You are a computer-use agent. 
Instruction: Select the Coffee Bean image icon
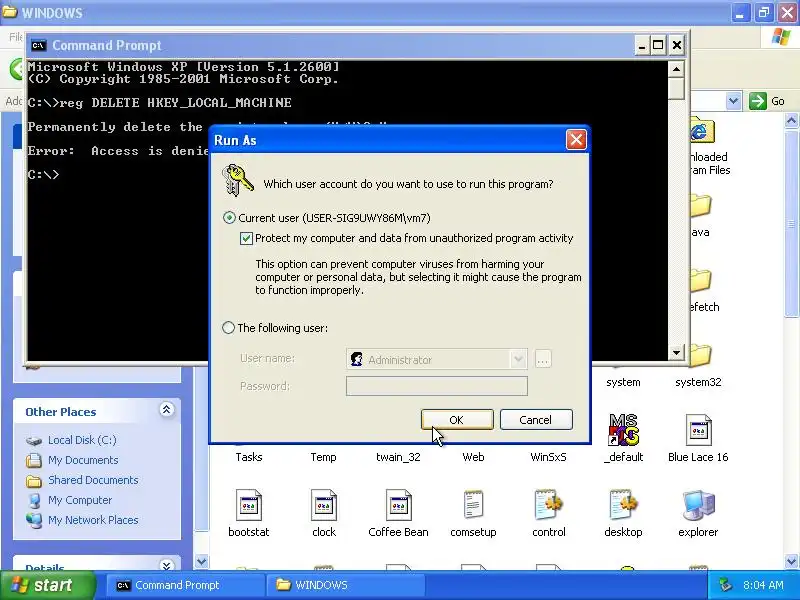coord(398,505)
